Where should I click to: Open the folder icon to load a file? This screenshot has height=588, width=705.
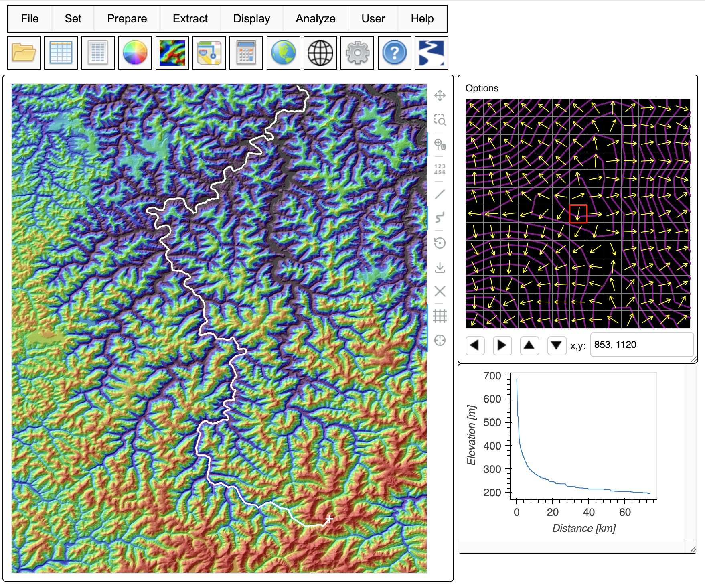[x=24, y=53]
